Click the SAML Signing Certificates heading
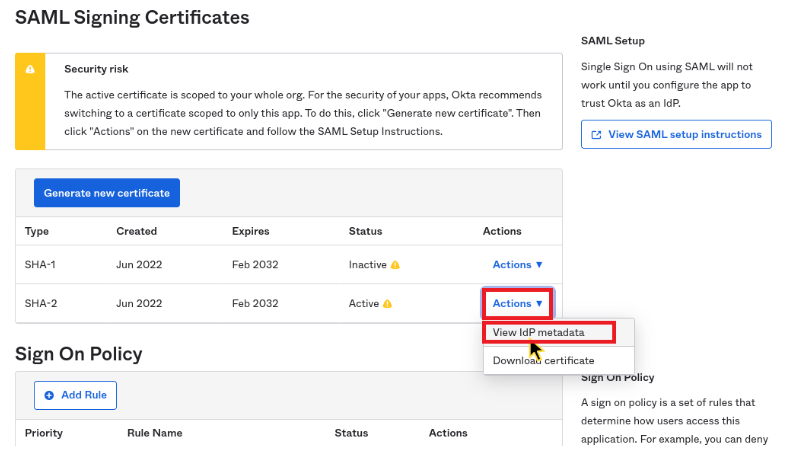786x467 pixels. [132, 18]
